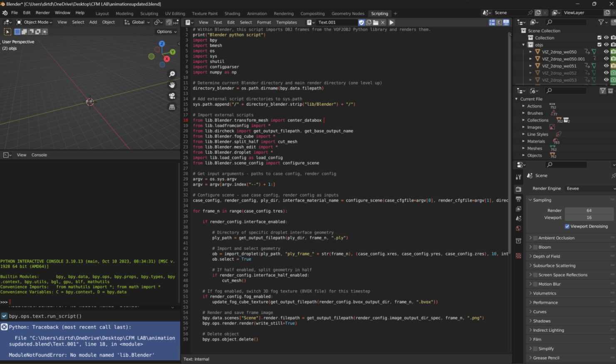Toggle camera view icon in viewport
Screen dimensions: 616x364
point(172,96)
